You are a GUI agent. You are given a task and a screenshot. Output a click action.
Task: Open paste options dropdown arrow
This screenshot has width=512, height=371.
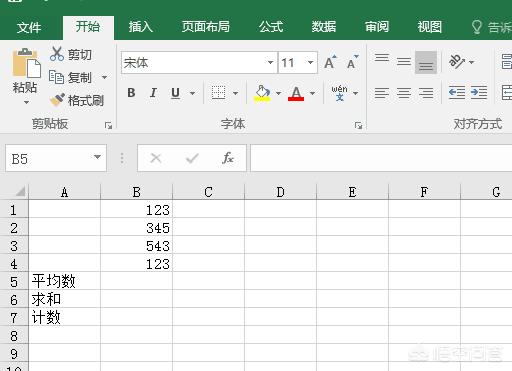pyautogui.click(x=26, y=102)
